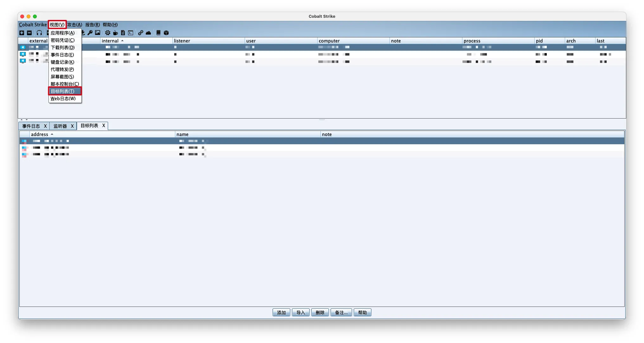Click the coffee cup Java applet icon
Screen dimensions: 644x343
(x=115, y=33)
